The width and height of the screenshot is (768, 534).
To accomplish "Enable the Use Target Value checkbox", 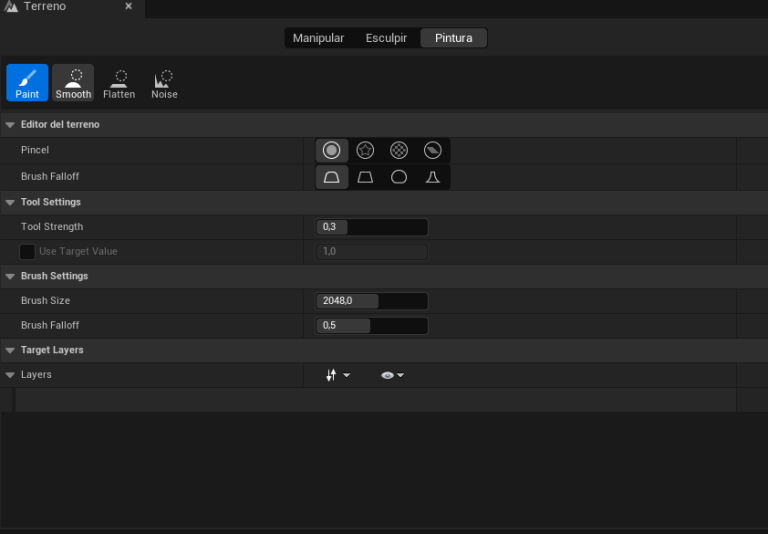I will point(27,252).
